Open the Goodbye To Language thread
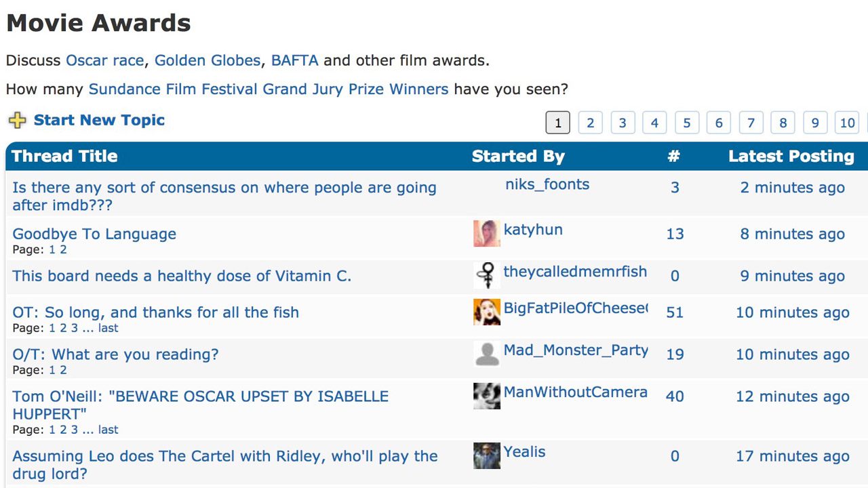868x488 pixels. tap(94, 234)
